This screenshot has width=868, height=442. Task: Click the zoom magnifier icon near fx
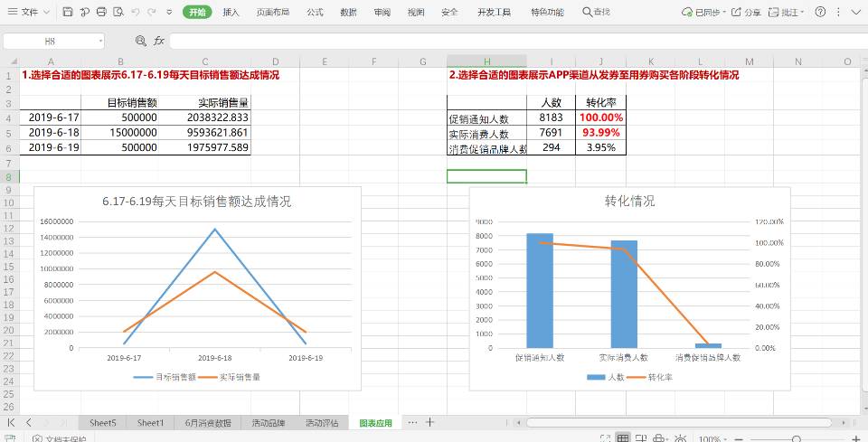click(x=141, y=41)
